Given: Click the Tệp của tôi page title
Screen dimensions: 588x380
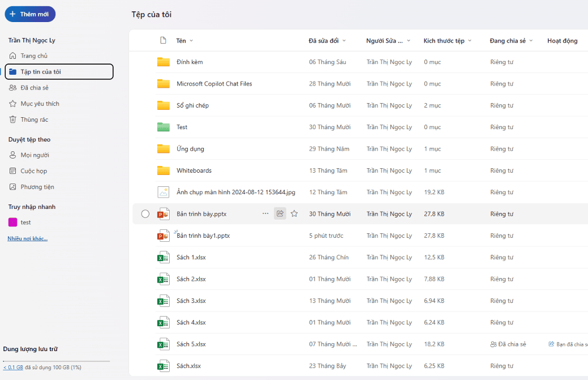Looking at the screenshot, I should coord(152,15).
